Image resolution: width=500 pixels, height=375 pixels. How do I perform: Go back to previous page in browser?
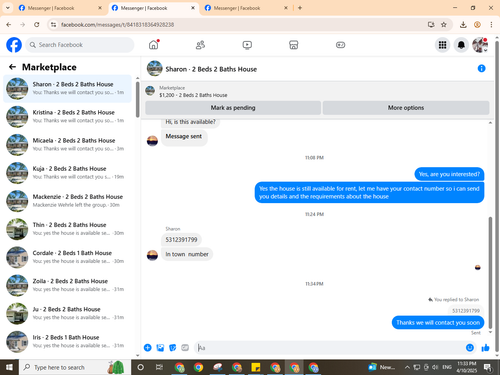pyautogui.click(x=9, y=25)
